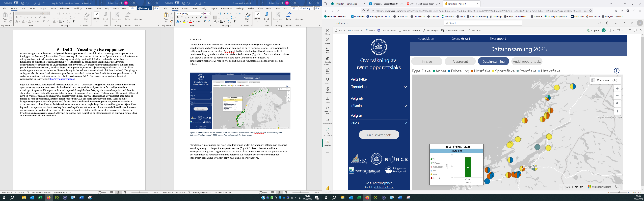Click the Format Painter in Document1

172,21
